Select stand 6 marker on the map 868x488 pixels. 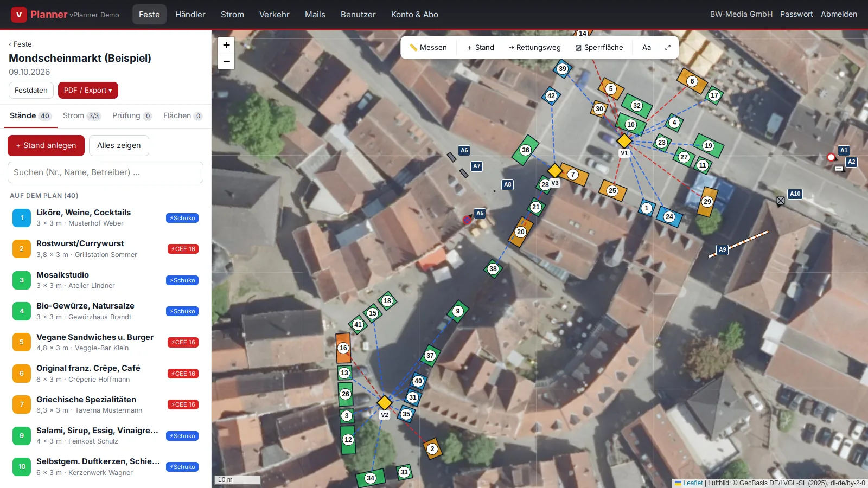[x=692, y=81]
